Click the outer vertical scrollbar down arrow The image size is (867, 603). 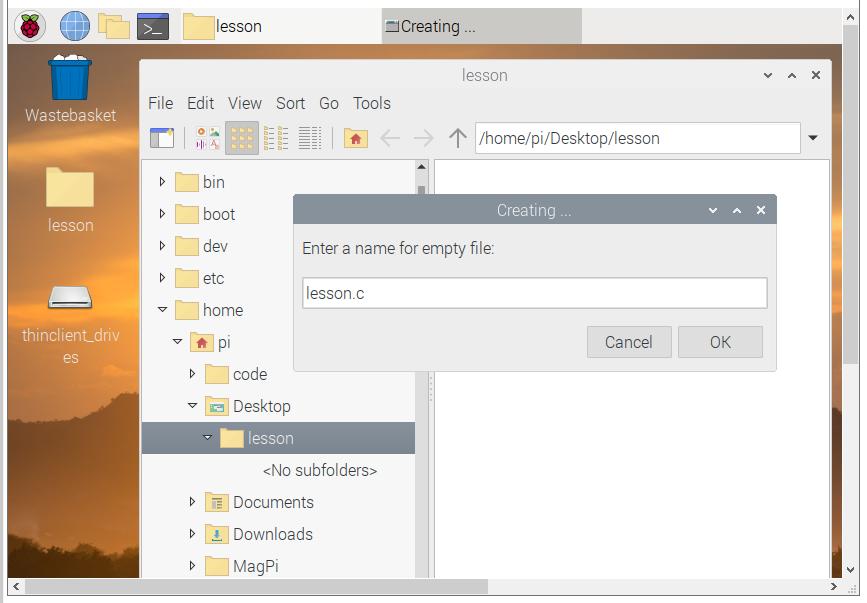tap(850, 569)
